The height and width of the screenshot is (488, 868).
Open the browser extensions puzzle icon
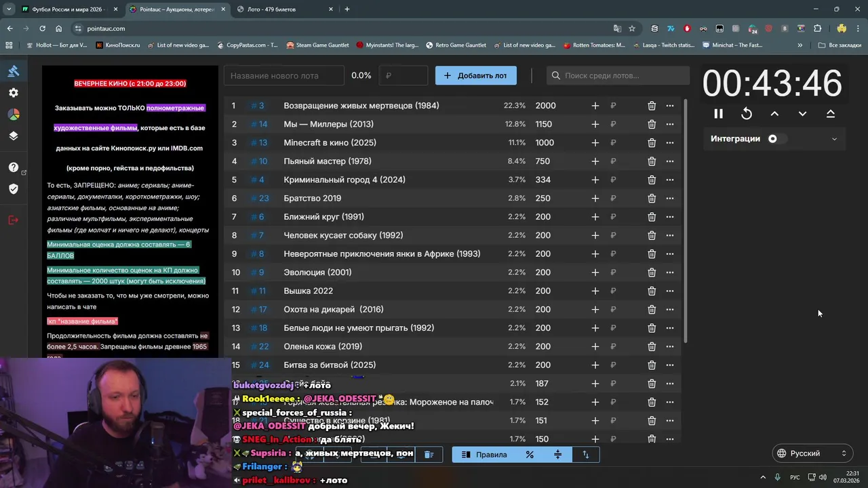[817, 28]
